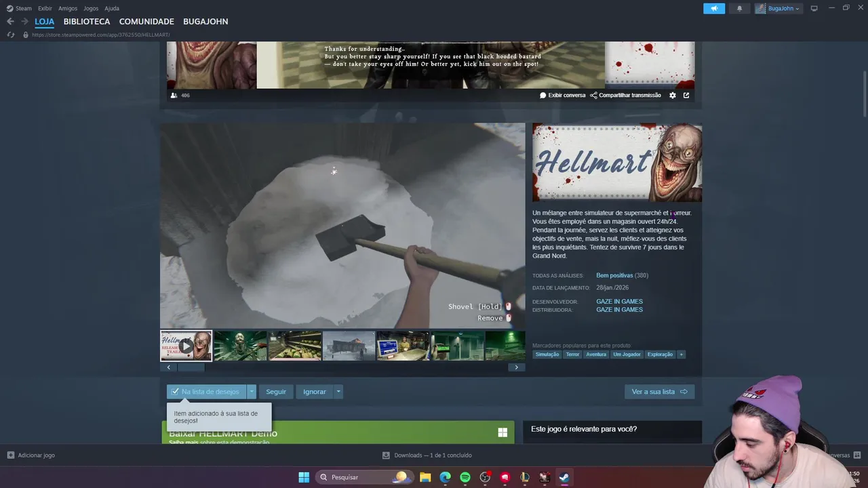This screenshot has height=488, width=868.
Task: Reload the store page
Action: (11, 35)
